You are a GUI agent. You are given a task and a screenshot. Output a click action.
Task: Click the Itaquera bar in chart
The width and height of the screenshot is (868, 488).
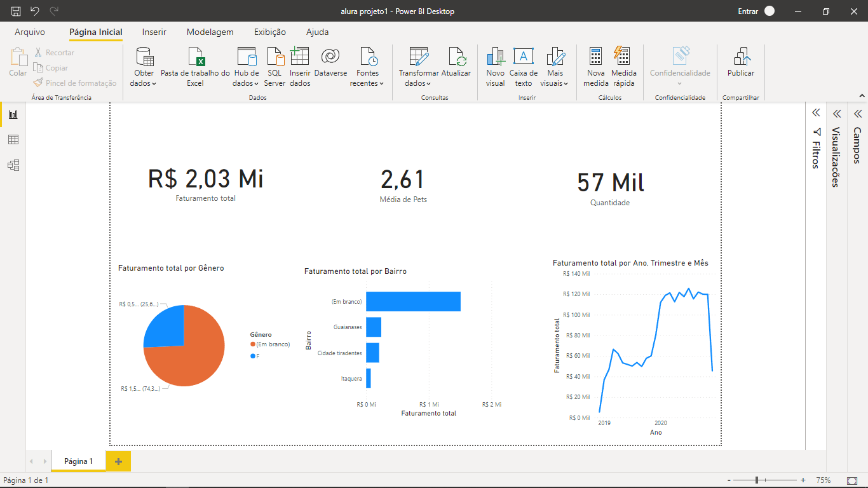click(369, 378)
